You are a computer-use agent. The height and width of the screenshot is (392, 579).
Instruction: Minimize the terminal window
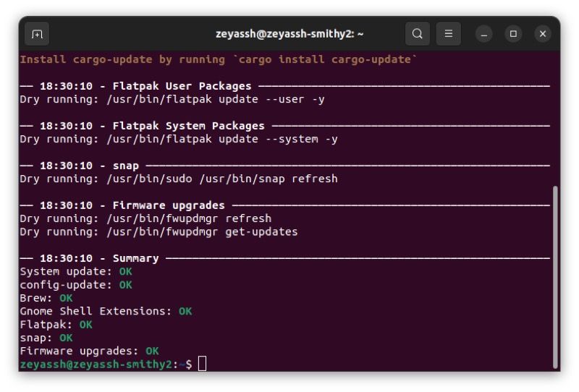[483, 34]
